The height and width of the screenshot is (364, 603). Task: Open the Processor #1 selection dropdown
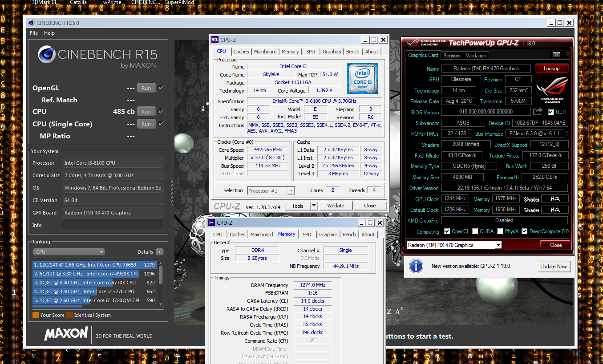click(271, 191)
